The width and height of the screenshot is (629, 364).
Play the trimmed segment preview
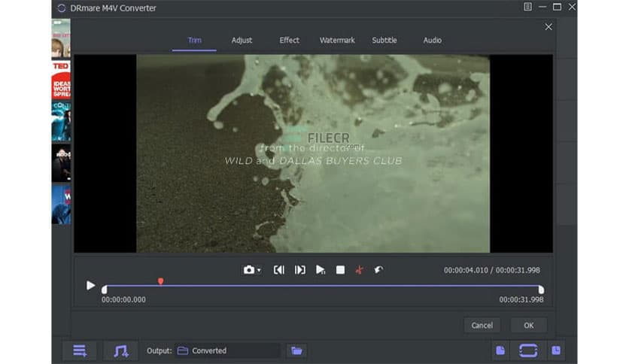click(320, 270)
